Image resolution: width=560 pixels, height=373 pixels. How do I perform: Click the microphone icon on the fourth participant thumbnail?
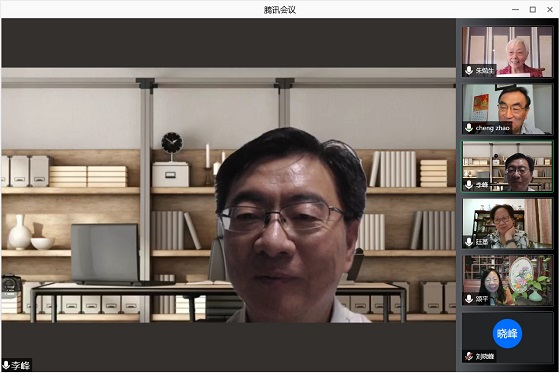pyautogui.click(x=469, y=242)
